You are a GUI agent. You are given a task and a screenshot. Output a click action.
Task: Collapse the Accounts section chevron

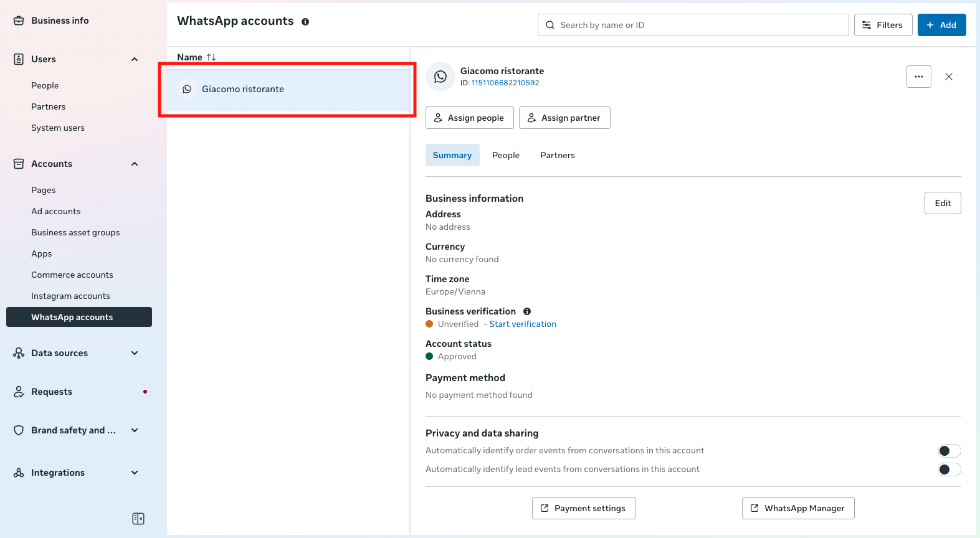click(x=135, y=164)
